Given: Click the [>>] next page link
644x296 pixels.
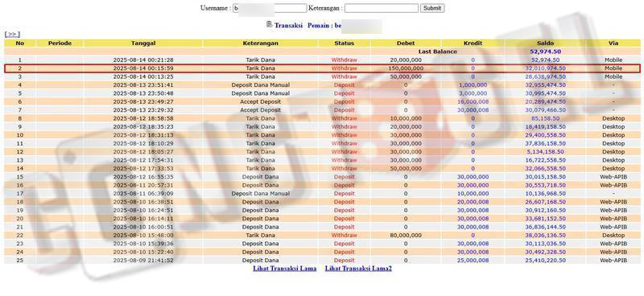Looking at the screenshot, I should [x=12, y=35].
